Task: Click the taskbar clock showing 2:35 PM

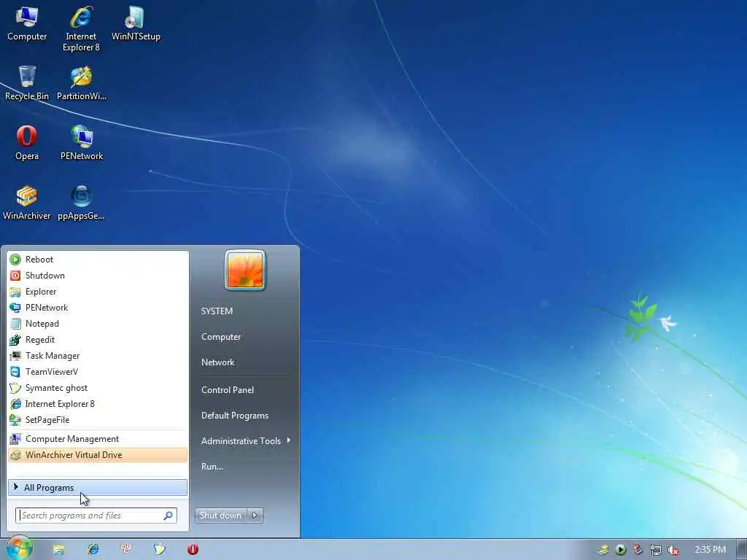Action: [710, 550]
